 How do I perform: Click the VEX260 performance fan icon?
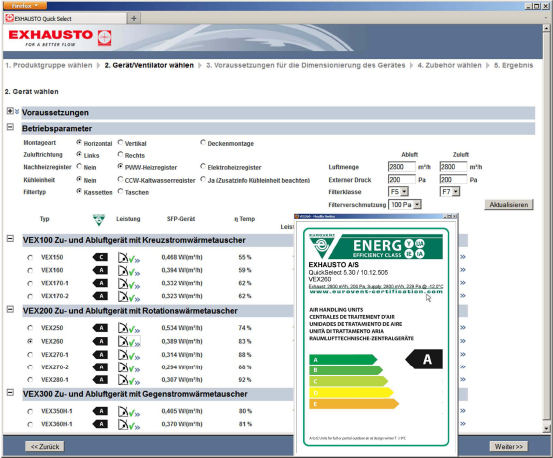point(123,341)
